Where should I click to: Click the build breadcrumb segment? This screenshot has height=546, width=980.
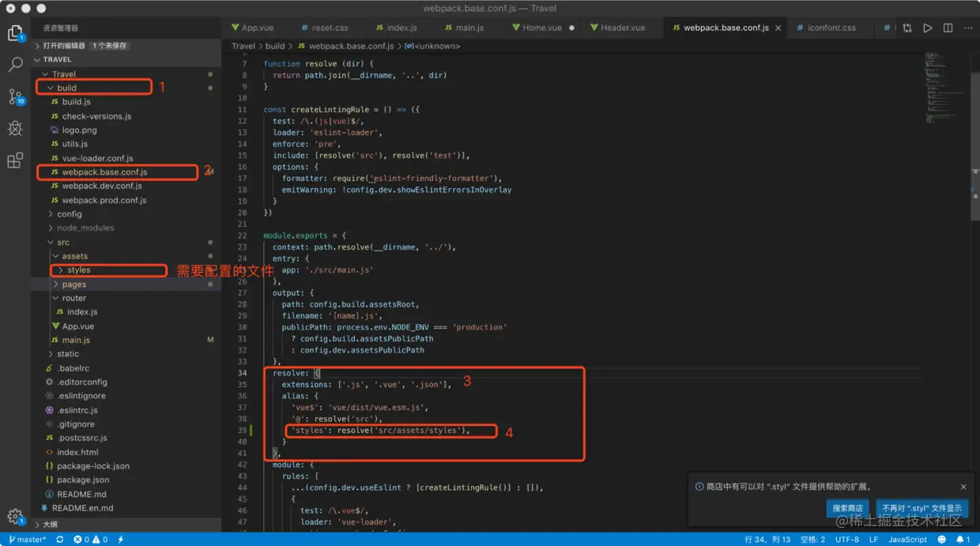[x=275, y=47]
